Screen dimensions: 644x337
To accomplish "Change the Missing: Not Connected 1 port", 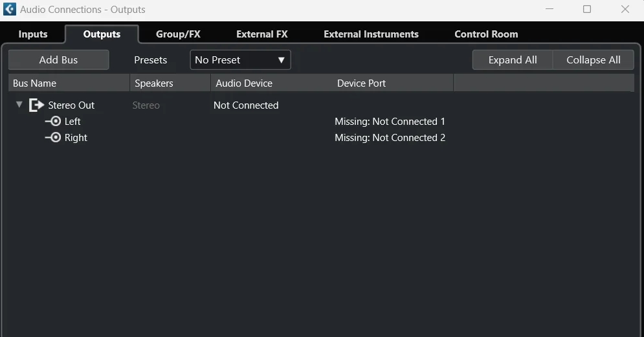I will [x=390, y=122].
